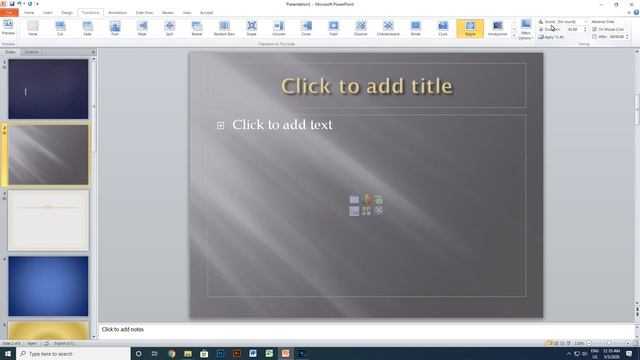Apply the Dissolve transition
The image size is (640, 360).
(361, 28)
